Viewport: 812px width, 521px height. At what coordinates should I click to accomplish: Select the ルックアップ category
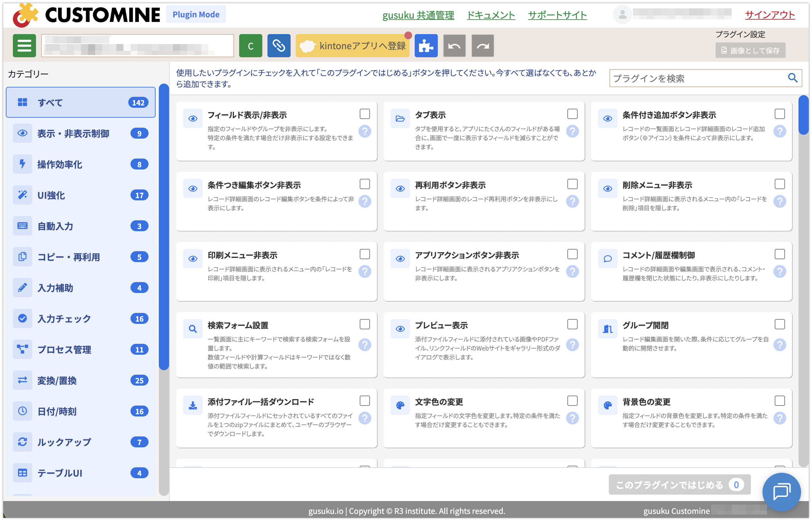tap(80, 442)
